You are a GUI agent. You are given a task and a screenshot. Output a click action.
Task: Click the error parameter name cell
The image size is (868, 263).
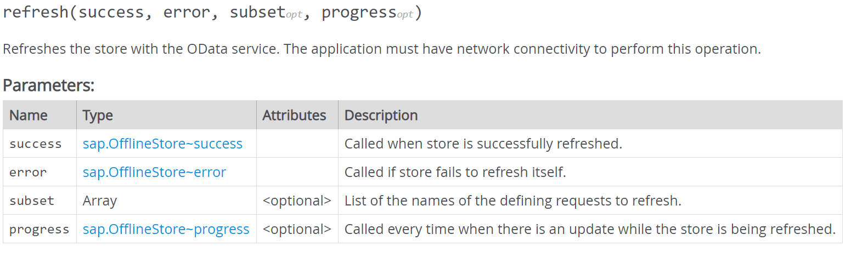click(28, 172)
